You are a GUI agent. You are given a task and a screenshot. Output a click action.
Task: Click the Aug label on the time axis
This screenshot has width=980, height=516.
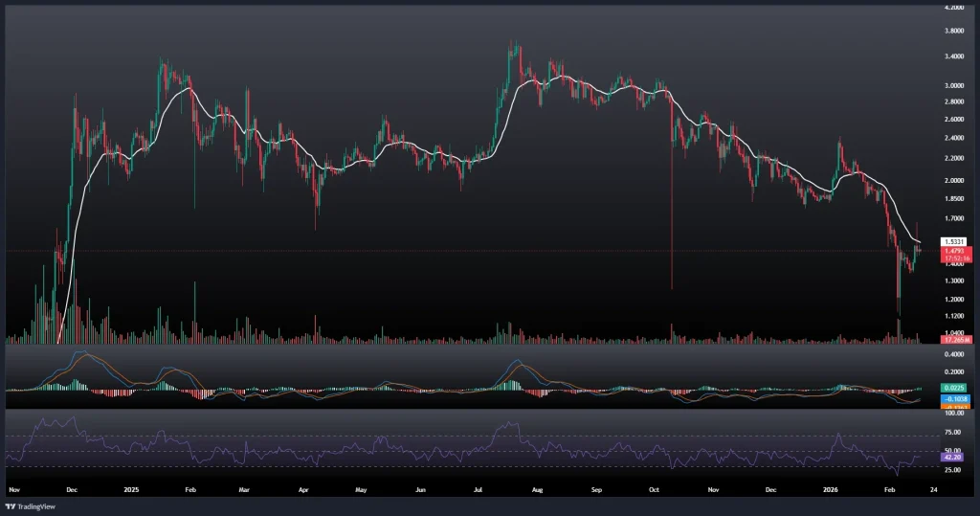(537, 488)
